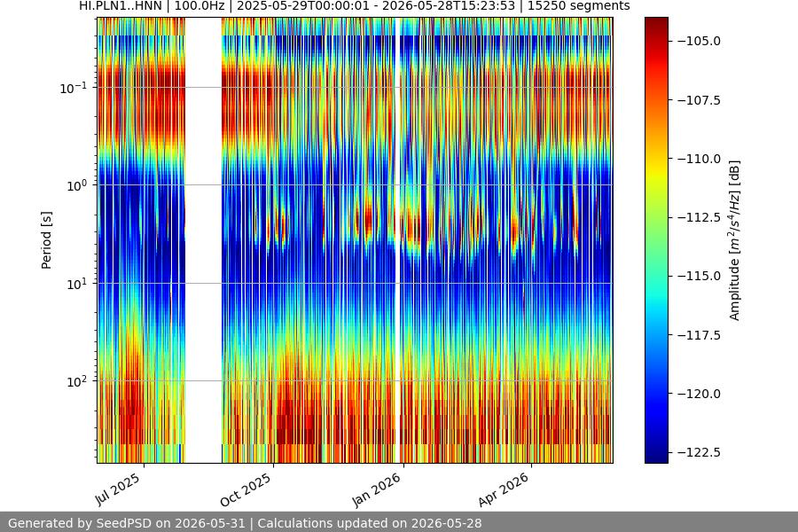
Task: Click the -107.5 colorbar tick label
Action: [x=700, y=100]
